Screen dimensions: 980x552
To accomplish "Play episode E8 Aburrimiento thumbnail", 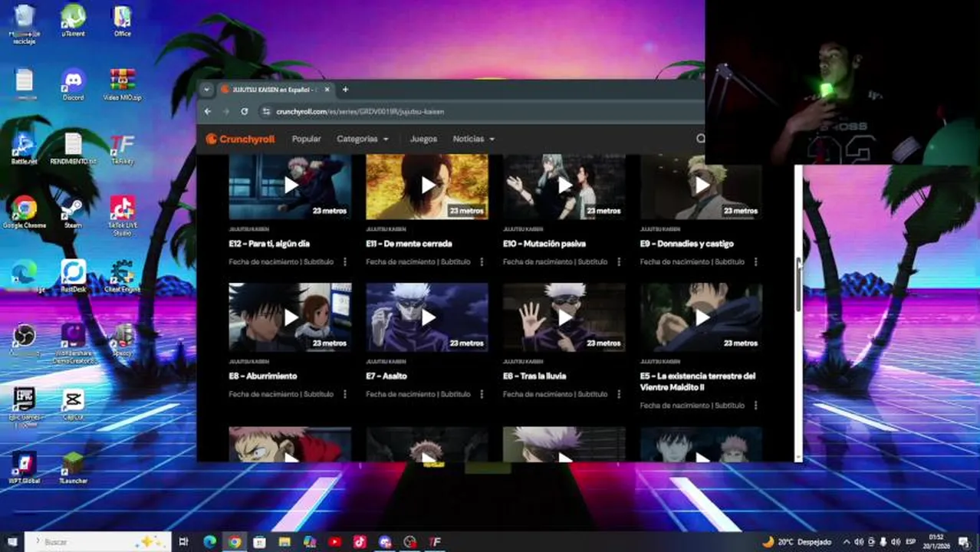I will coord(290,317).
